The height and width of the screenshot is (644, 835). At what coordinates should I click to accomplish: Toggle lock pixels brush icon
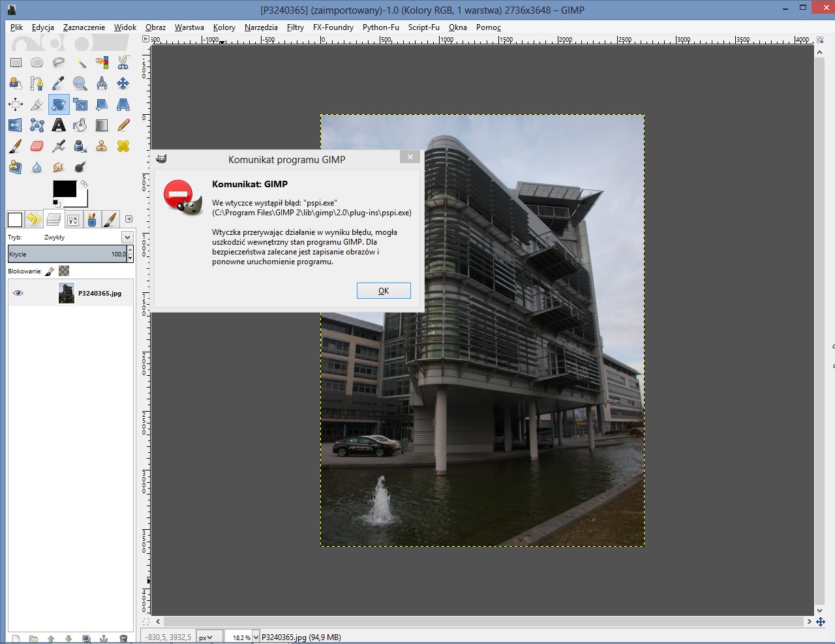pos(50,271)
